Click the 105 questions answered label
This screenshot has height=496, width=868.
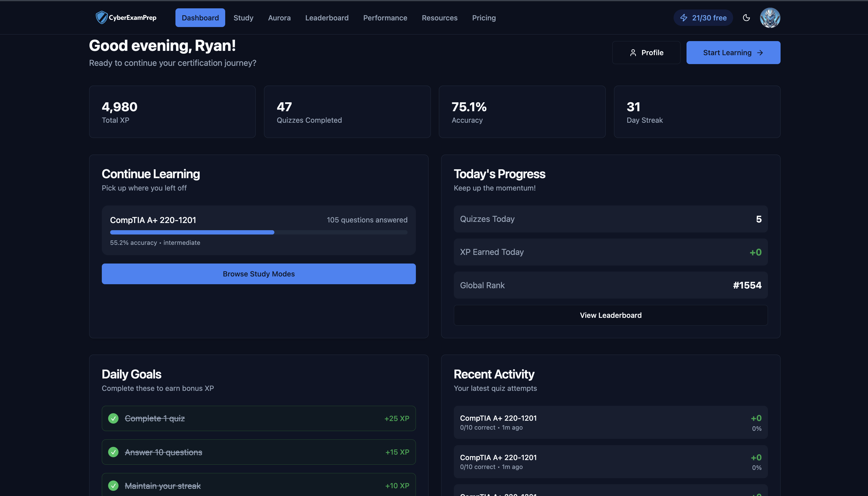[367, 220]
